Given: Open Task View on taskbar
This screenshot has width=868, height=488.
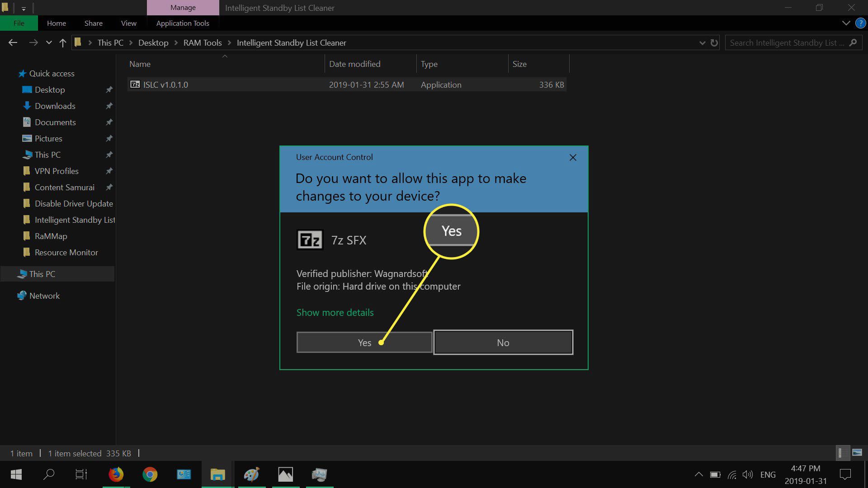Looking at the screenshot, I should tap(81, 474).
